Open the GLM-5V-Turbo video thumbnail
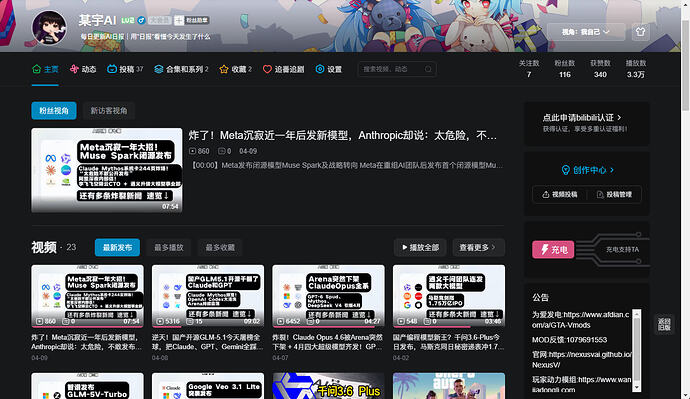 (x=87, y=386)
